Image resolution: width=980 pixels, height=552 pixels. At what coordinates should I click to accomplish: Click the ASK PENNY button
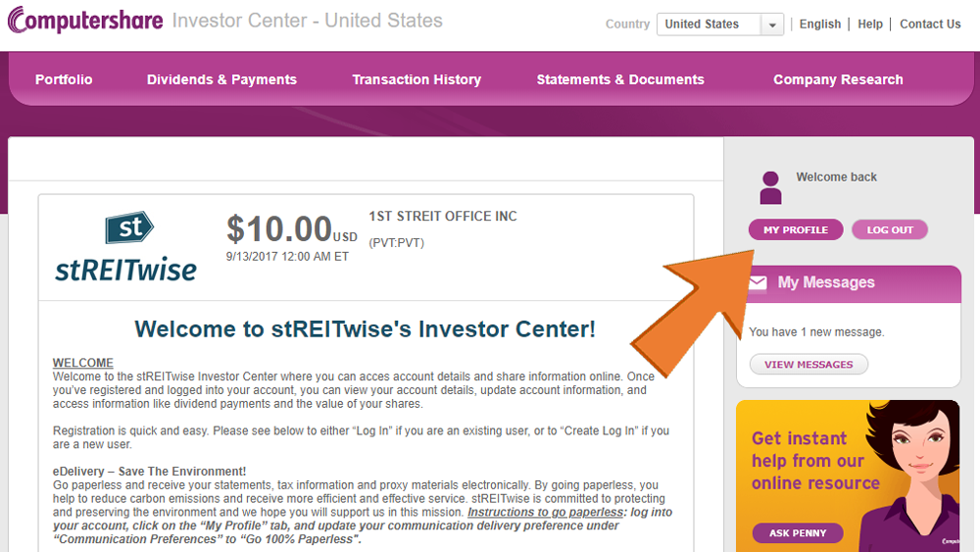click(798, 532)
